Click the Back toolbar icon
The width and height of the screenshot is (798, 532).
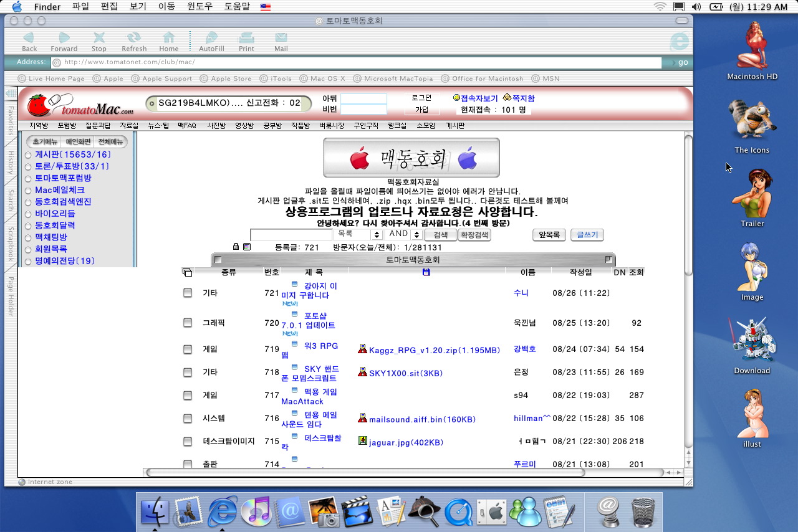29,40
